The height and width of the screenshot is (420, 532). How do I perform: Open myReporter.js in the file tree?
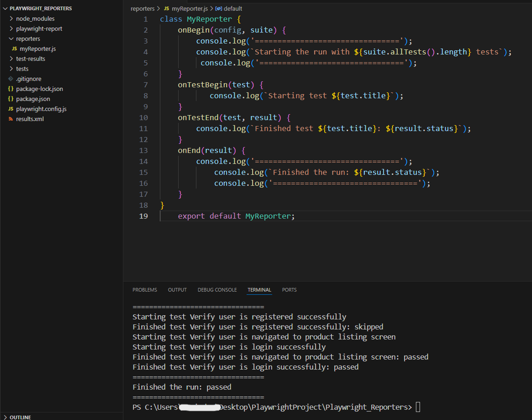coord(38,49)
